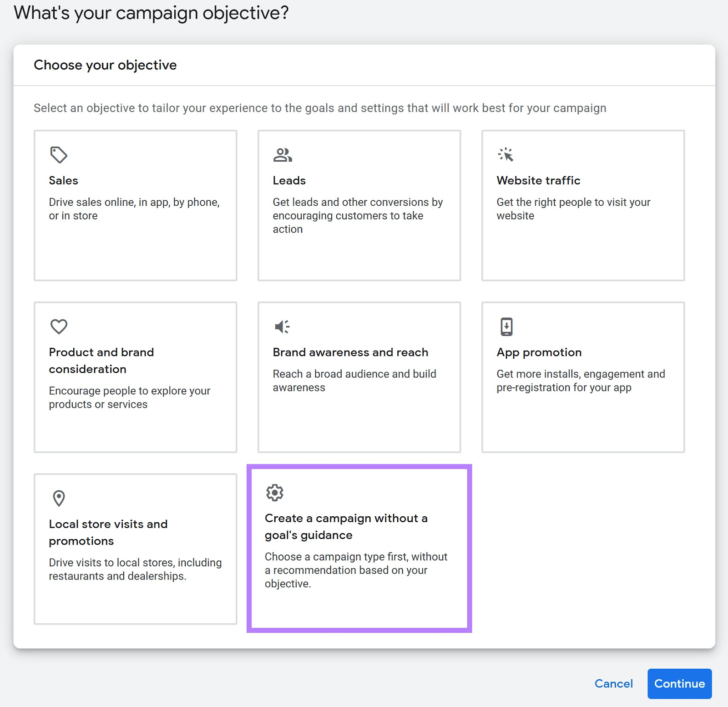Click the Choose your objective header
This screenshot has height=707, width=728.
pos(105,65)
